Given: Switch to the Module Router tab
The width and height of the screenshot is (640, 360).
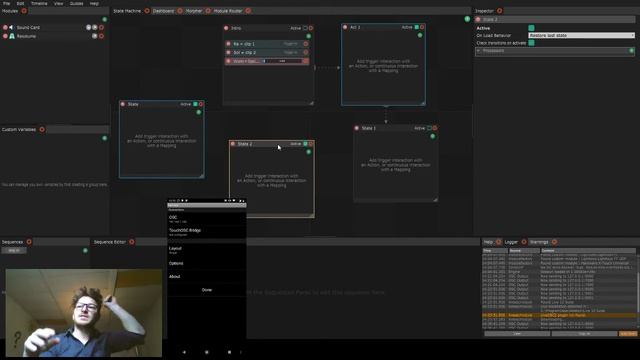Looking at the screenshot, I should click(x=228, y=11).
